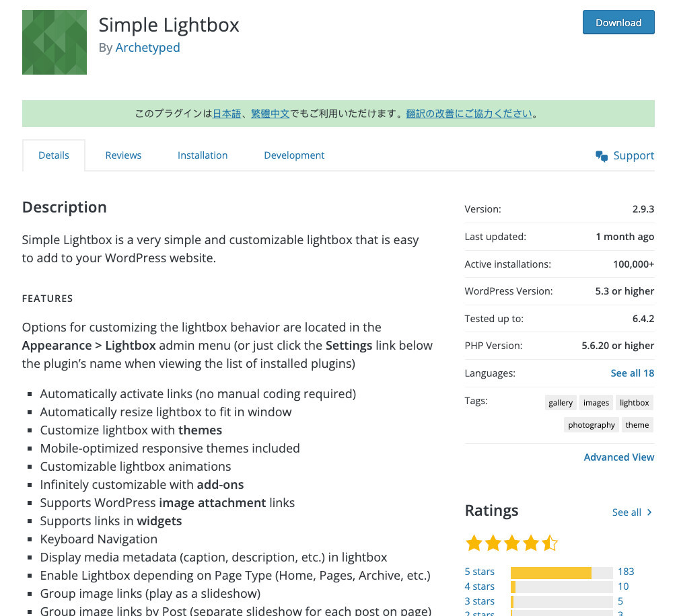The height and width of the screenshot is (616, 679).
Task: Open the 繁體中文 language link
Action: coord(271,114)
